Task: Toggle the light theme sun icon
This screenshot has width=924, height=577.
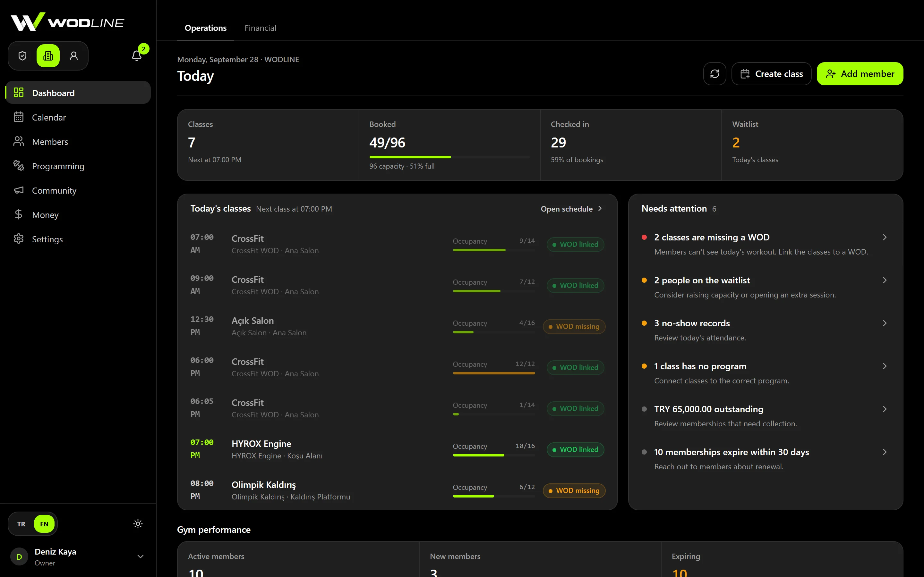Action: point(138,523)
